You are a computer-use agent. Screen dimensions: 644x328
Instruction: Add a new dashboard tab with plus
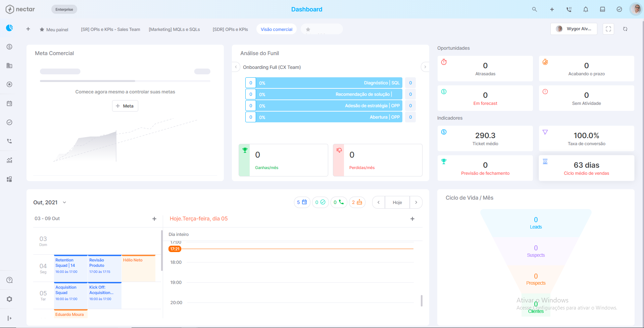pos(28,29)
